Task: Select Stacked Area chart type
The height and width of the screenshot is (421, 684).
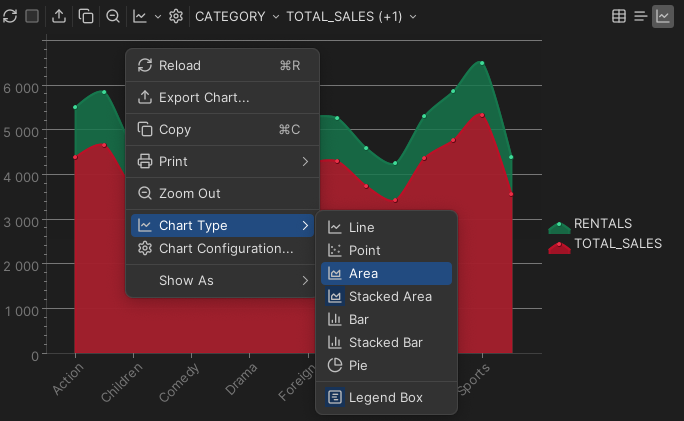Action: (x=390, y=297)
